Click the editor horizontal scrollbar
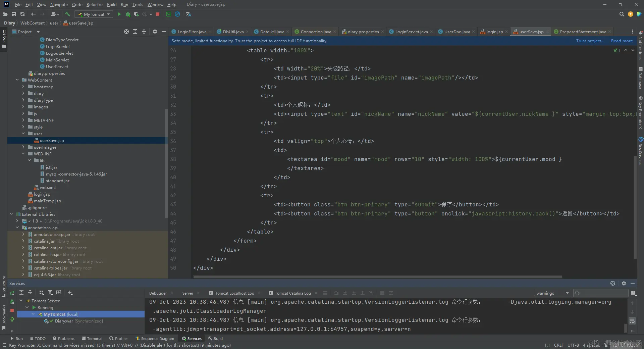 [378, 277]
